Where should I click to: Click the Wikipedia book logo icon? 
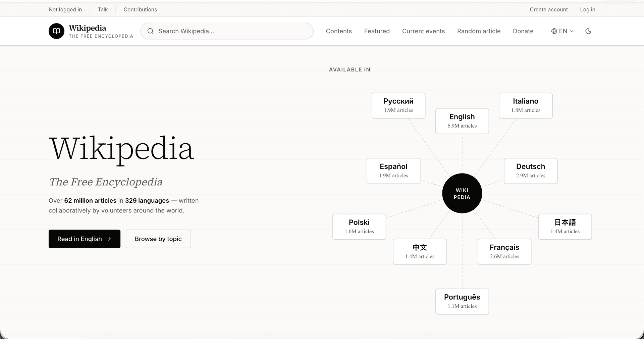pos(56,31)
